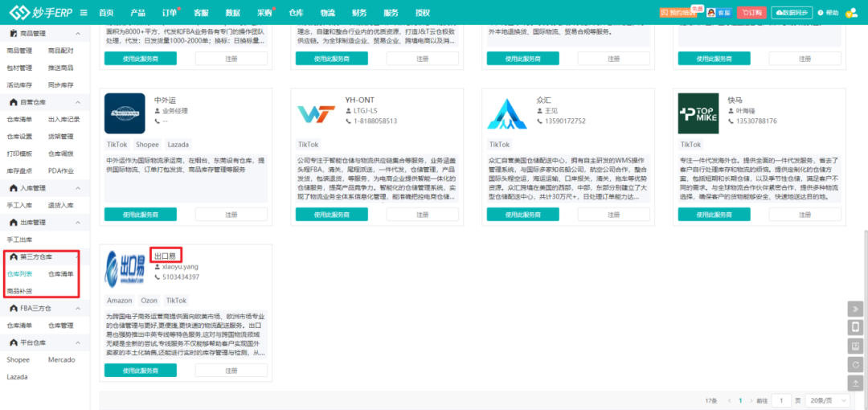Open the 20条/页 page size dropdown

828,400
